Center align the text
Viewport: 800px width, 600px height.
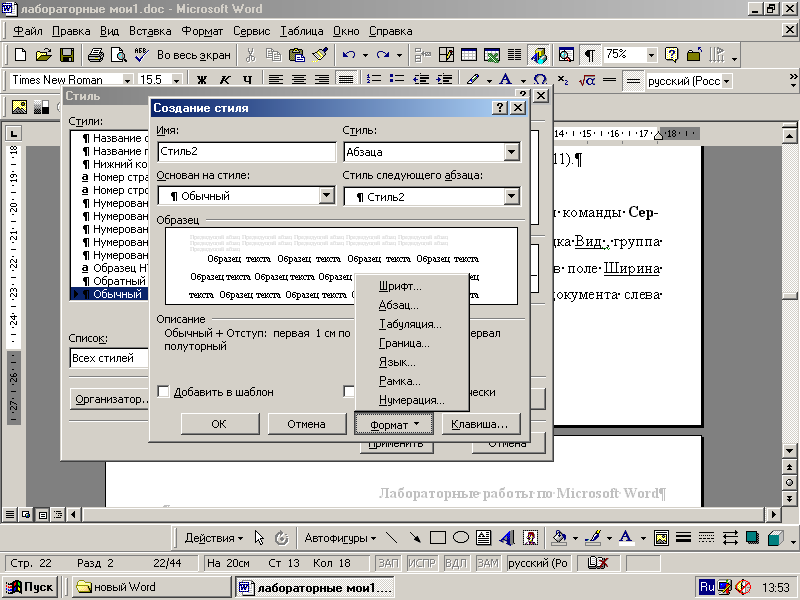[x=299, y=80]
